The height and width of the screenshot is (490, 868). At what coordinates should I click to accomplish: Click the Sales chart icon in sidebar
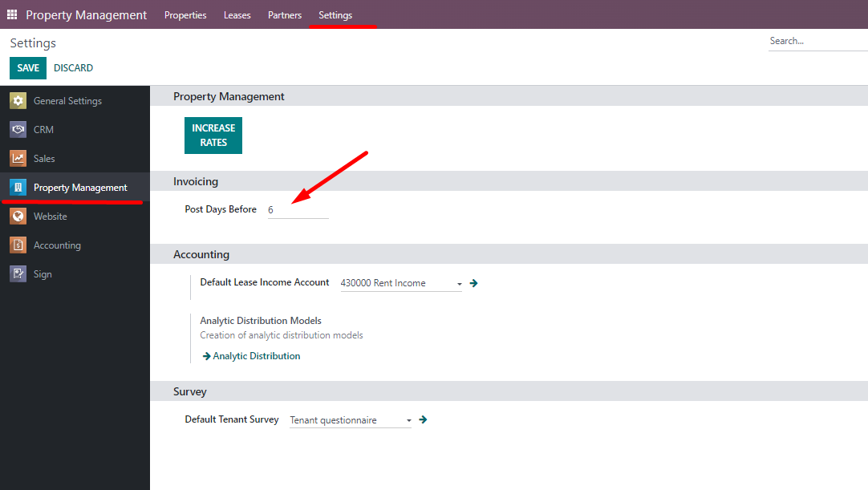[18, 159]
